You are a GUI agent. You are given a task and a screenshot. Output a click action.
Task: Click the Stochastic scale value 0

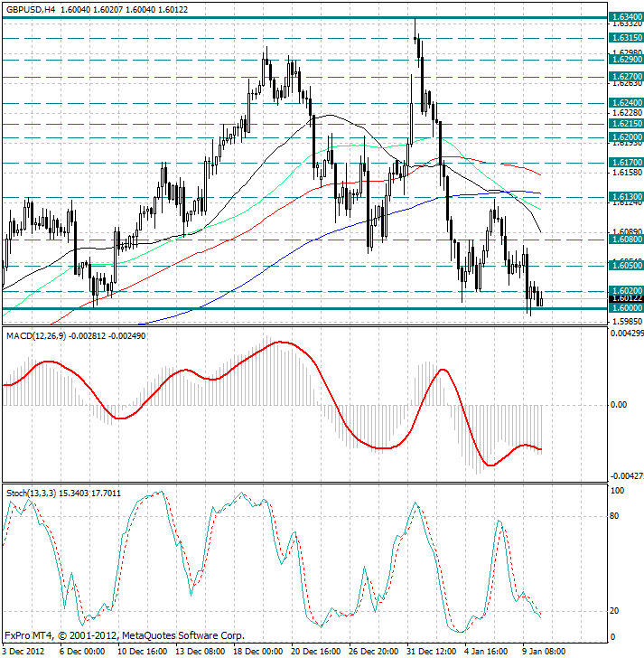point(613,636)
